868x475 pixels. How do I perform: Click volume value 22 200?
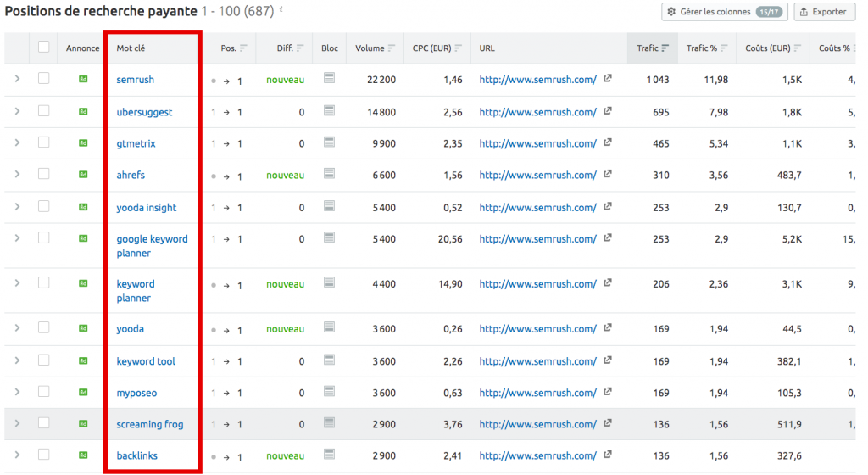pos(381,80)
